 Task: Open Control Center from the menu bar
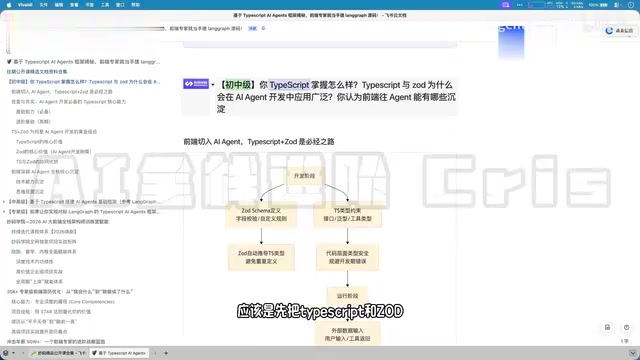[618, 5]
